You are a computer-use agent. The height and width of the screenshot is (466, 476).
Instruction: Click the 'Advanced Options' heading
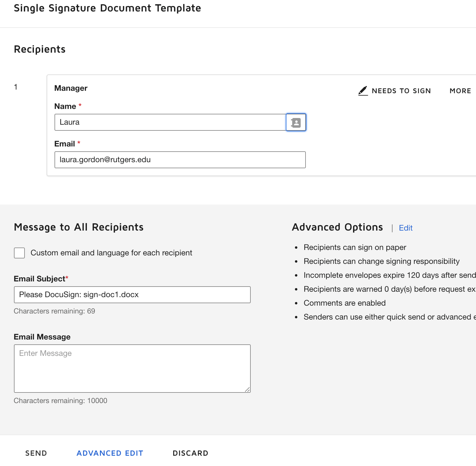pyautogui.click(x=337, y=227)
